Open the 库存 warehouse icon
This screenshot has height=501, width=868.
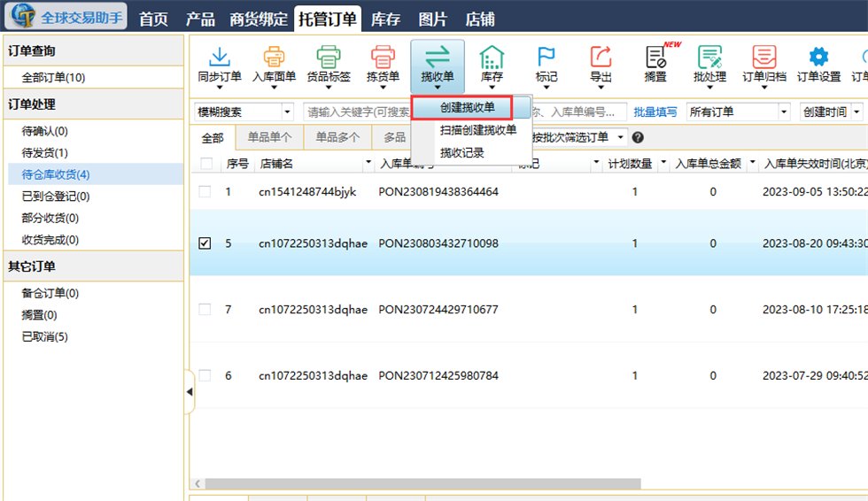(492, 57)
